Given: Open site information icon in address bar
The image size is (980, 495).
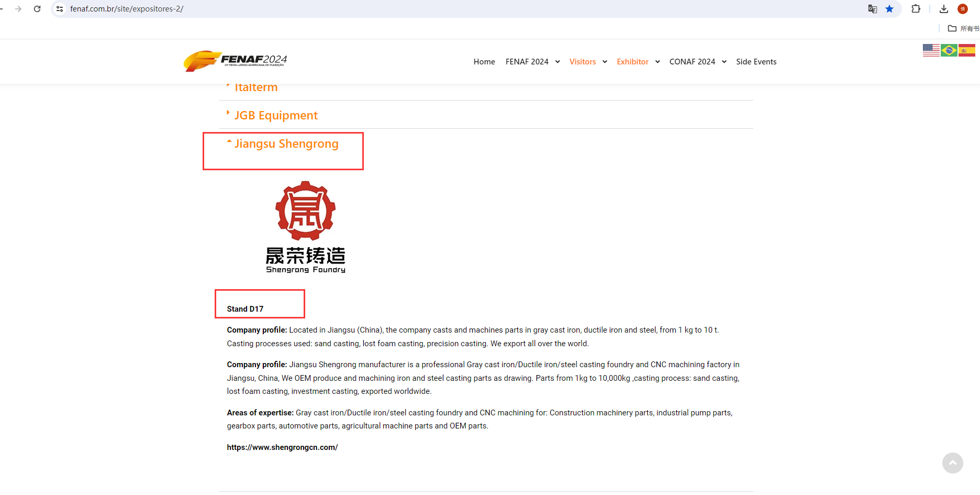Looking at the screenshot, I should coord(60,9).
